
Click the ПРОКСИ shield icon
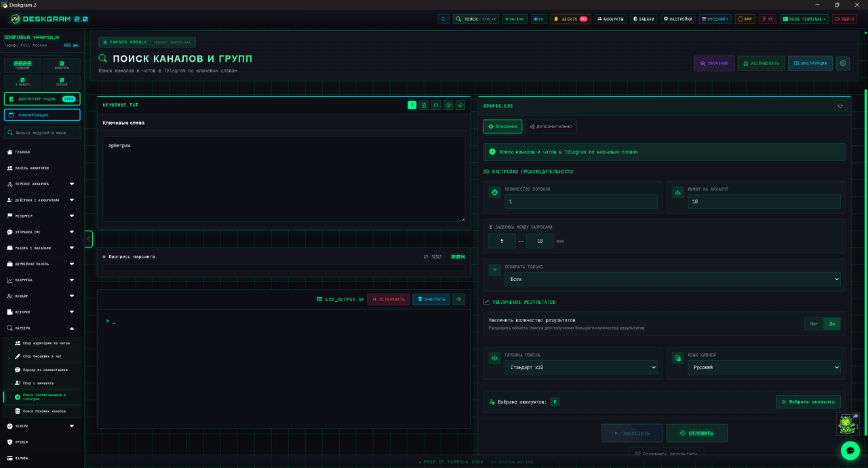click(x=9, y=442)
